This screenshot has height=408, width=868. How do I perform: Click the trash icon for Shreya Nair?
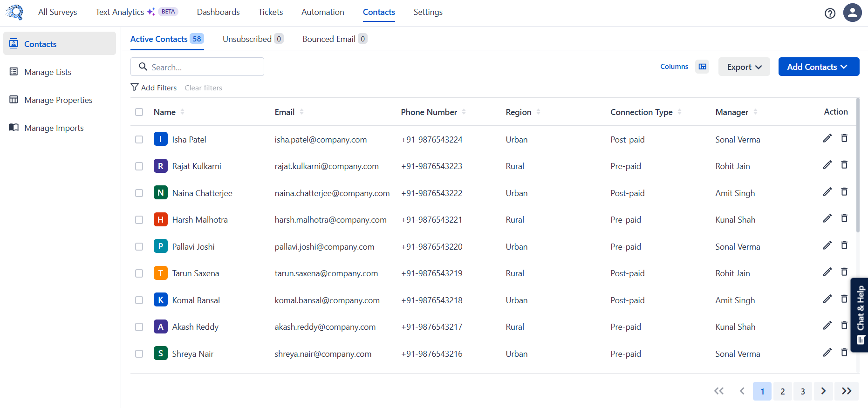coord(844,353)
